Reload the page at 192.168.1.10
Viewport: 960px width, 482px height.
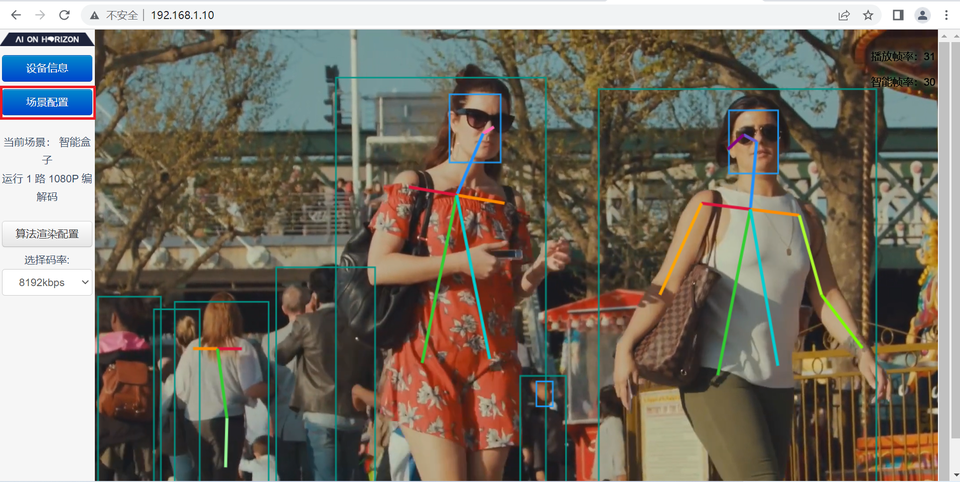tap(64, 15)
